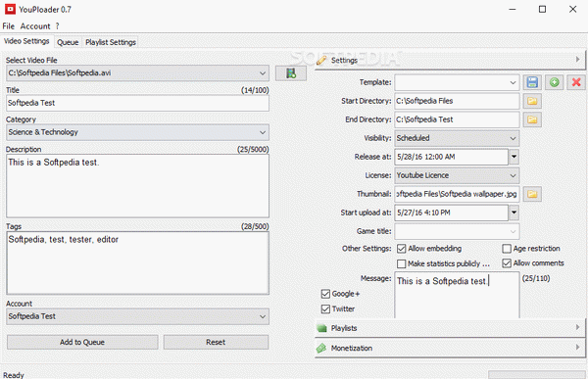Screen dimensions: 588x379
Task: Open the File menu
Action: [x=8, y=25]
